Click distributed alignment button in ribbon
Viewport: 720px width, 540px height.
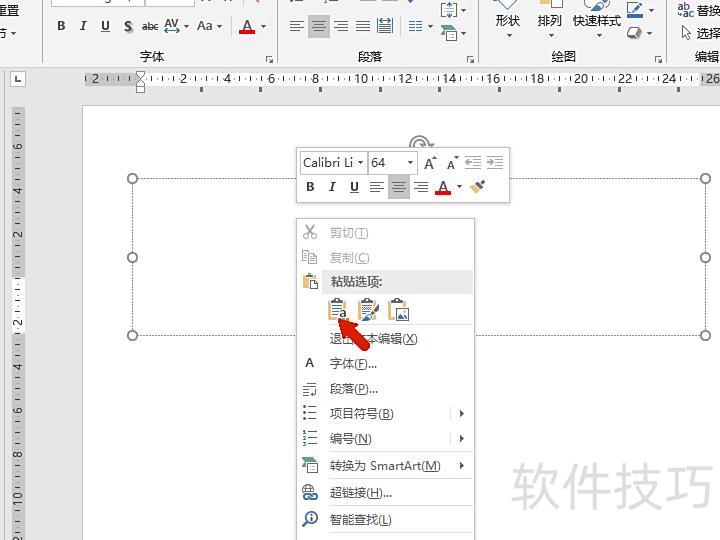coord(385,26)
